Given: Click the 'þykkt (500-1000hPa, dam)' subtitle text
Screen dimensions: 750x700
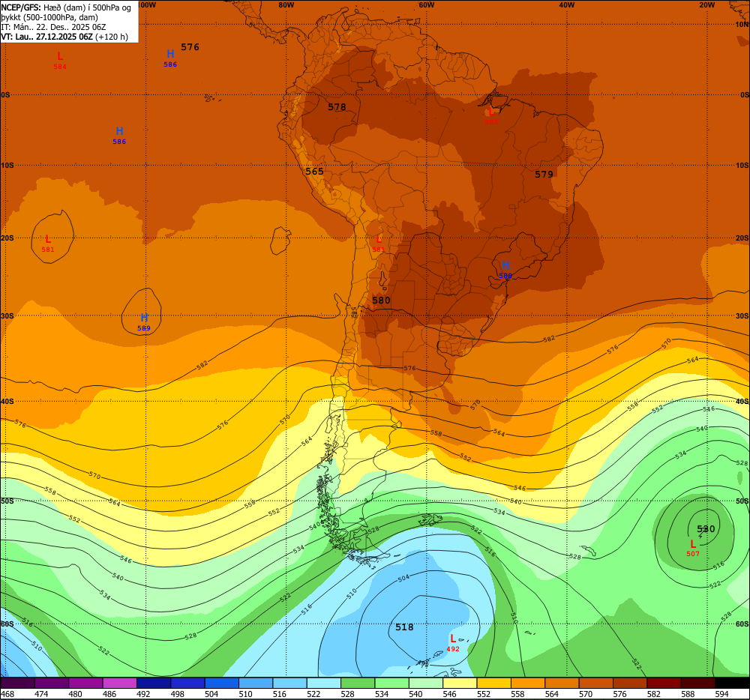Looking at the screenshot, I should coord(49,17).
